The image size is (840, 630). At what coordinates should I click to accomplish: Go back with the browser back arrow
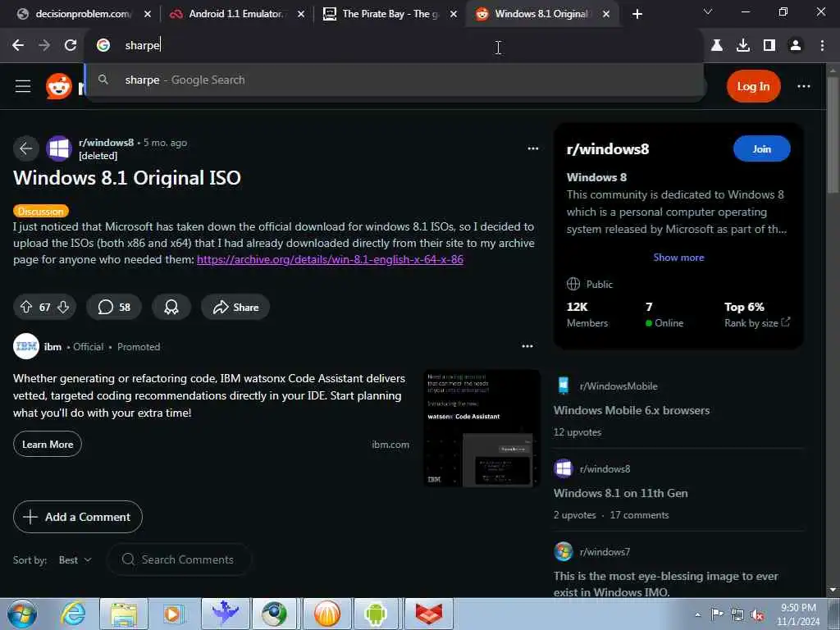[x=18, y=46]
